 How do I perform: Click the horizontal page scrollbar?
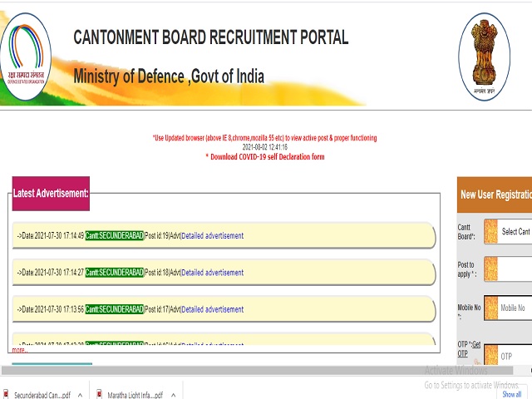pos(257,370)
